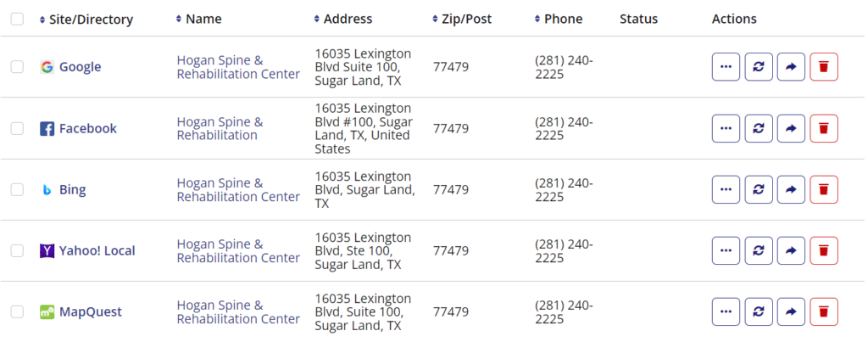Refresh the Yahoo! Local listing
This screenshot has width=868, height=342.
pos(759,250)
